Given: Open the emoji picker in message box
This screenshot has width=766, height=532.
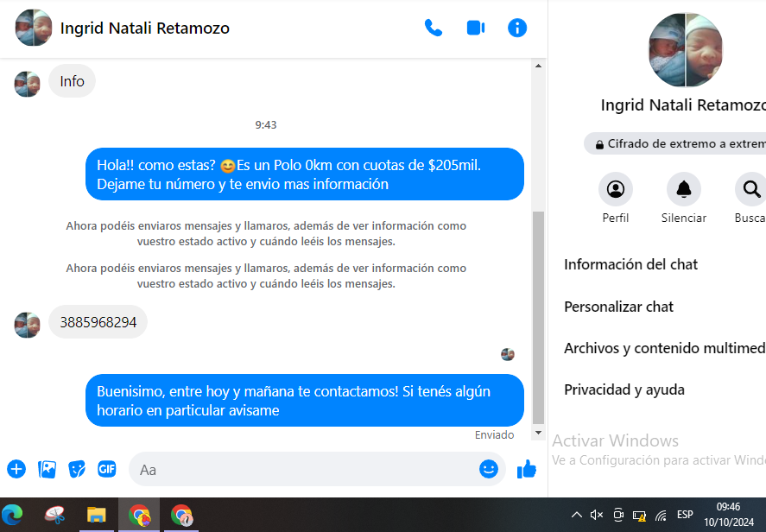Looking at the screenshot, I should [x=489, y=469].
